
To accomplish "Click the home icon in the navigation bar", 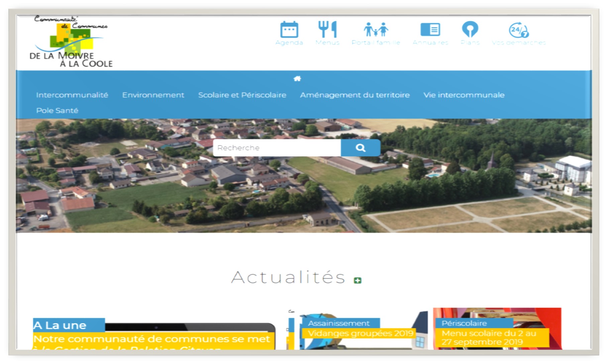I will [297, 79].
